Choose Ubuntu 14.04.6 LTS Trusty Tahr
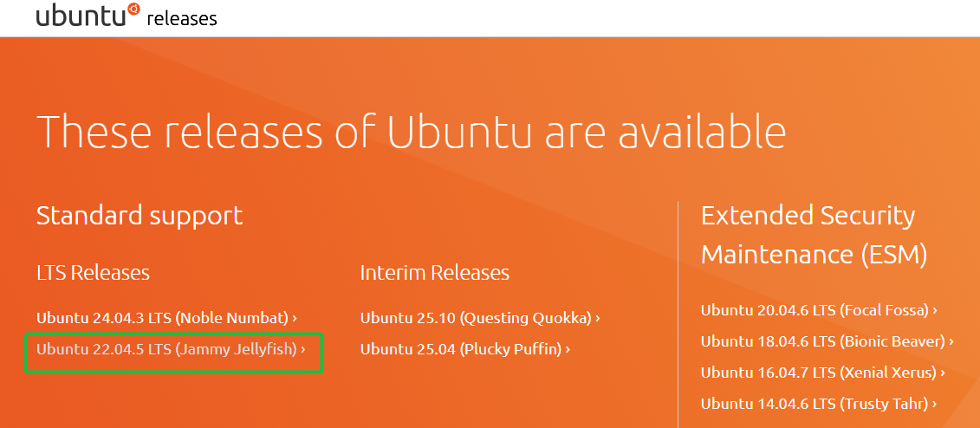 click(x=814, y=404)
